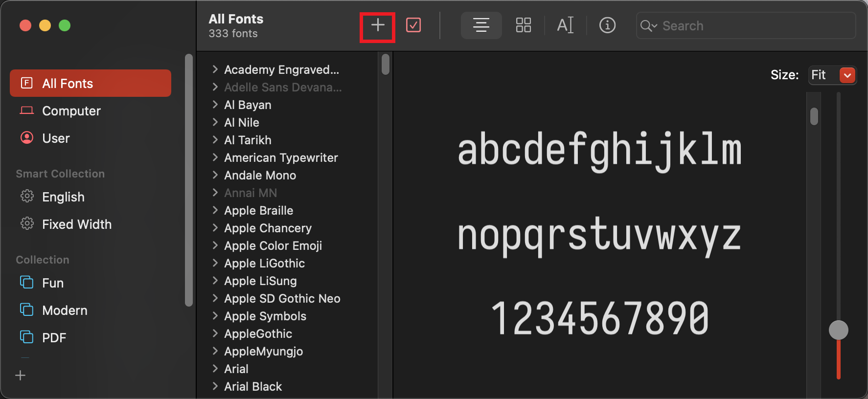
Task: Click the PDF collection icon
Action: click(26, 337)
